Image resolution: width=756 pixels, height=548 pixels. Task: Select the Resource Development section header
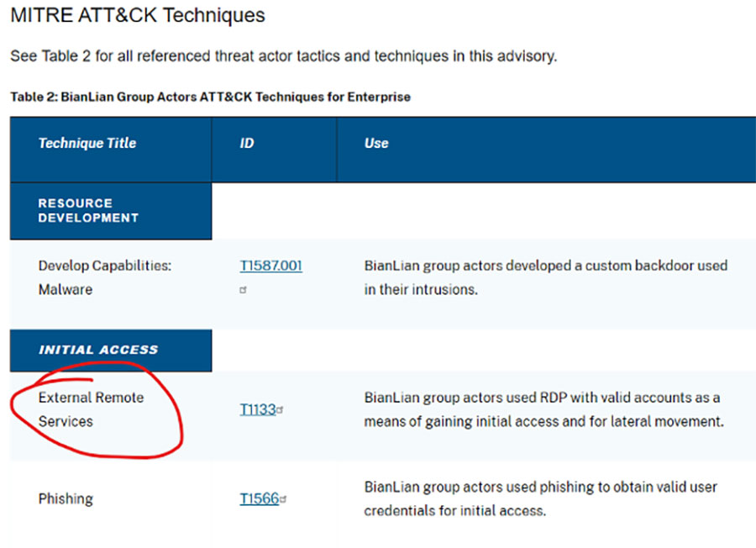click(111, 211)
